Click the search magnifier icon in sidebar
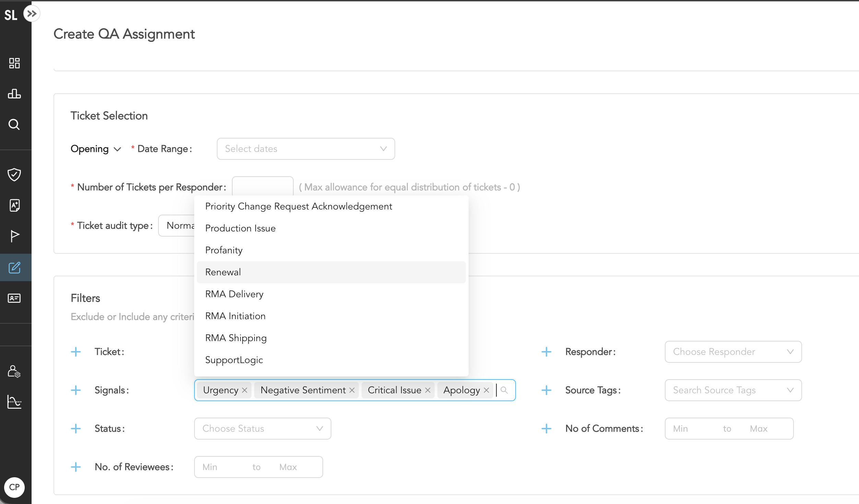The width and height of the screenshot is (859, 504). pos(14,124)
